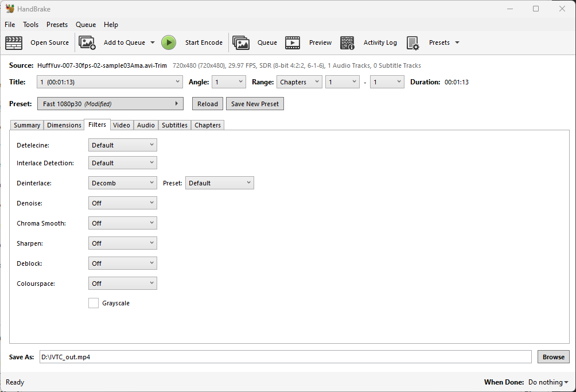The height and width of the screenshot is (392, 576).
Task: Open the Angle dropdown
Action: tap(229, 82)
